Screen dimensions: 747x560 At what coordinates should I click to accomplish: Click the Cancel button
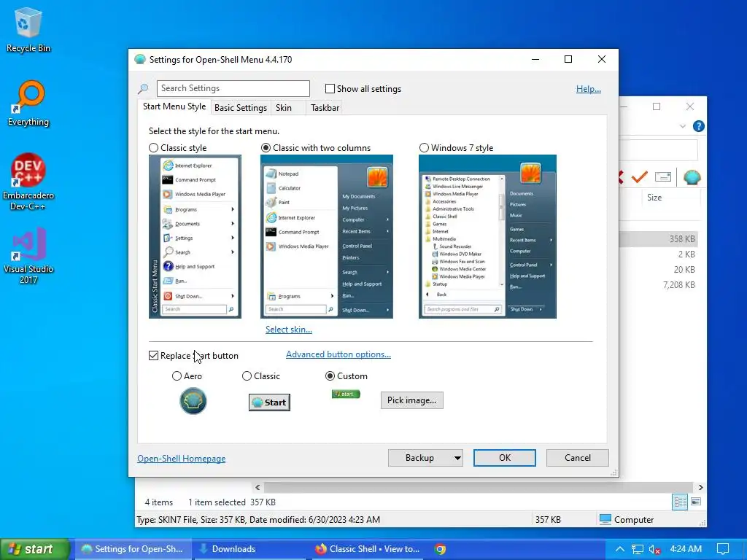[578, 458]
